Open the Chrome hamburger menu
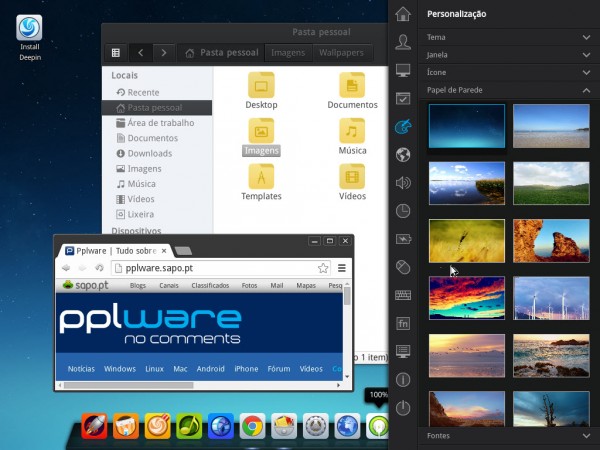Image resolution: width=600 pixels, height=450 pixels. point(342,268)
